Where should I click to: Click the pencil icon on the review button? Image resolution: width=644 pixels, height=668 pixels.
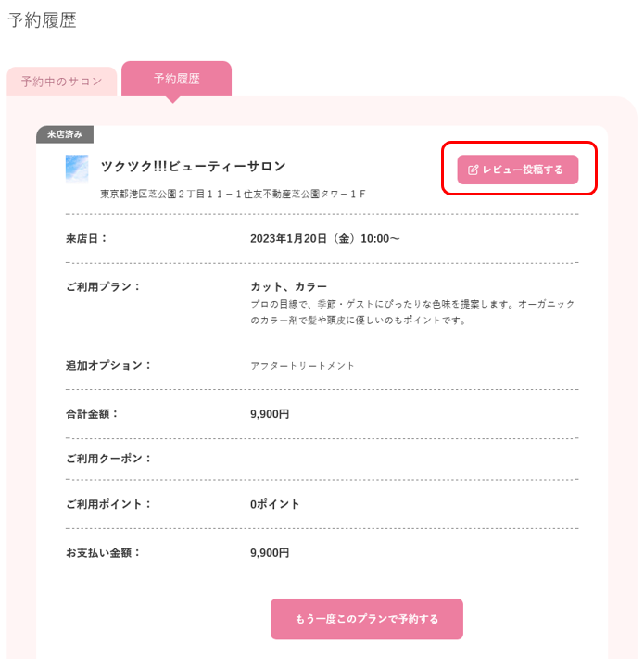point(473,170)
